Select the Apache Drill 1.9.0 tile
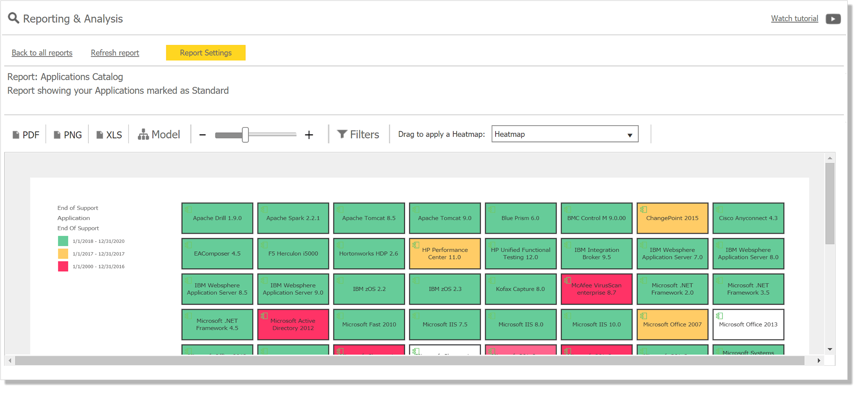This screenshot has height=406, width=868. (217, 218)
